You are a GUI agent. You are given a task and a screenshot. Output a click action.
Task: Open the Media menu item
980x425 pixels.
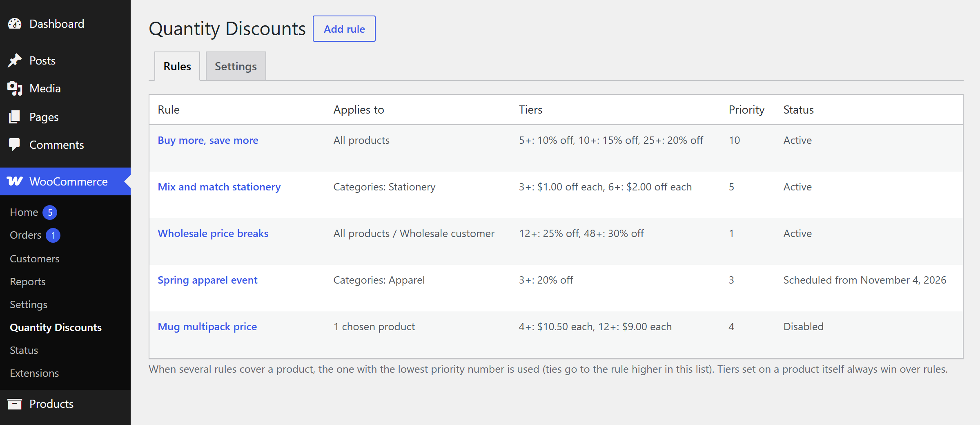[65, 88]
